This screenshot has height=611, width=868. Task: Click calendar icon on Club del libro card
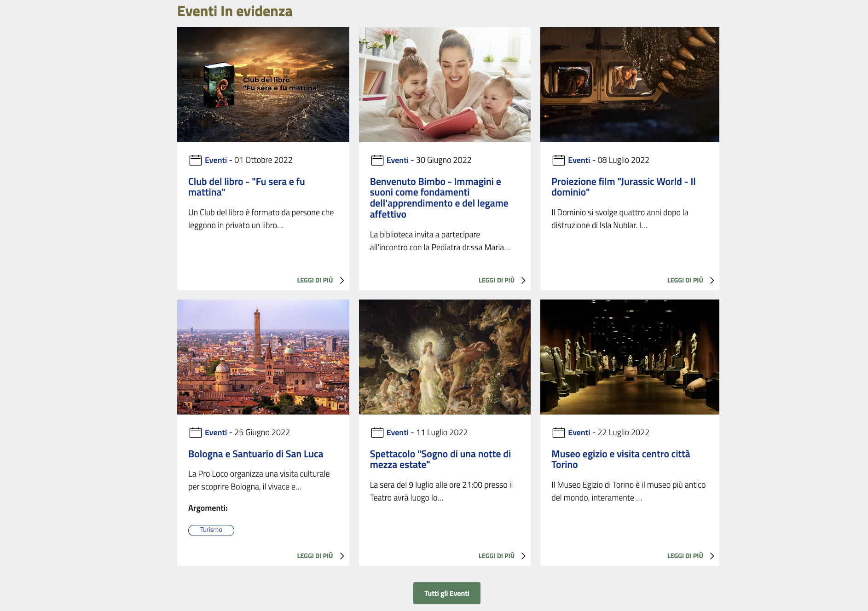click(x=195, y=160)
